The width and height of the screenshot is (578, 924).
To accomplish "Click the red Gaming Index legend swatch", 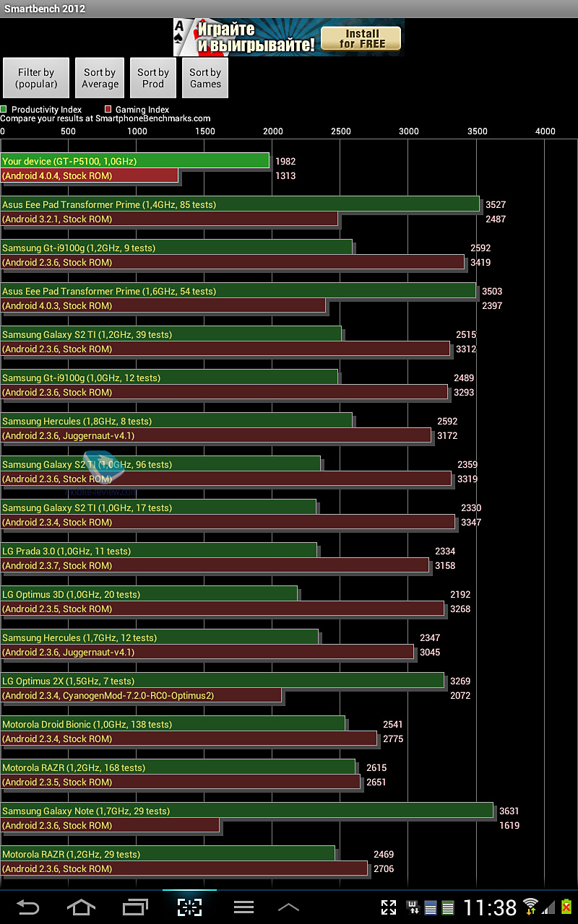I will [x=108, y=110].
